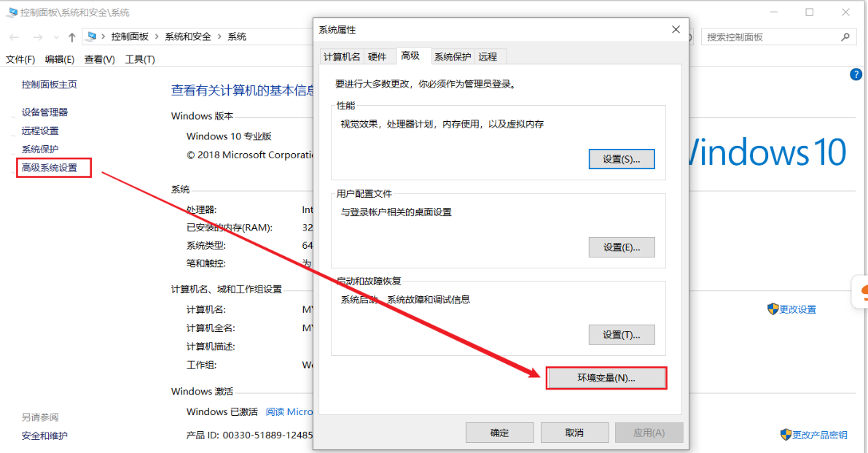
Task: Click the 应用(A) button
Action: point(649,433)
